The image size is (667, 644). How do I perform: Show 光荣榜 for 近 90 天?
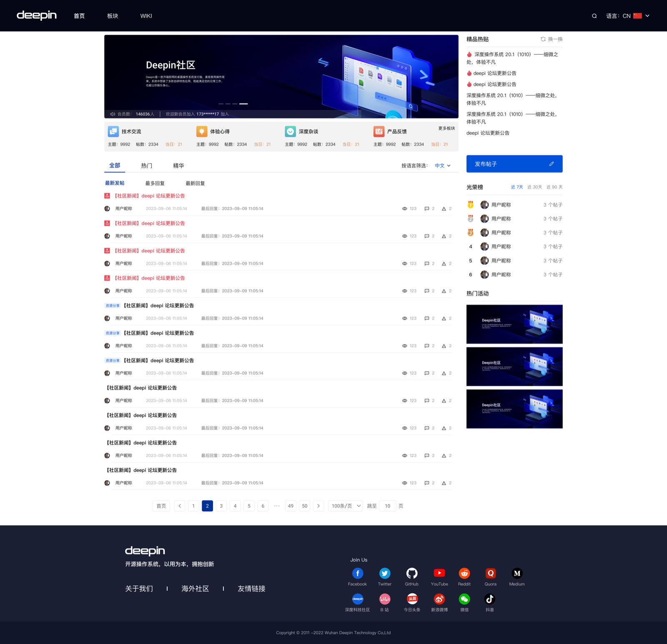pyautogui.click(x=554, y=187)
